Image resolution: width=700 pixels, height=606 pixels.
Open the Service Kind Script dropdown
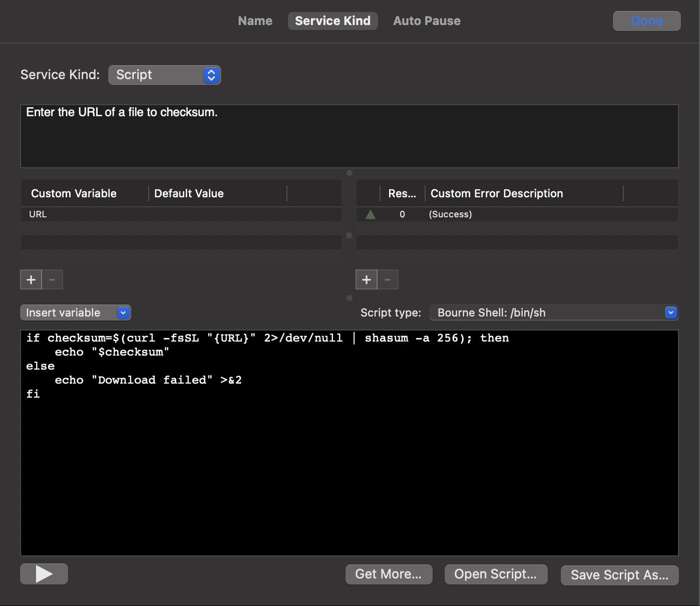[x=164, y=75]
